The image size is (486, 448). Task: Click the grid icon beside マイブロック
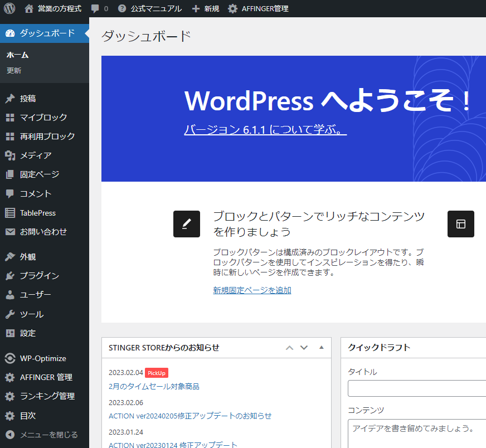pos(10,118)
